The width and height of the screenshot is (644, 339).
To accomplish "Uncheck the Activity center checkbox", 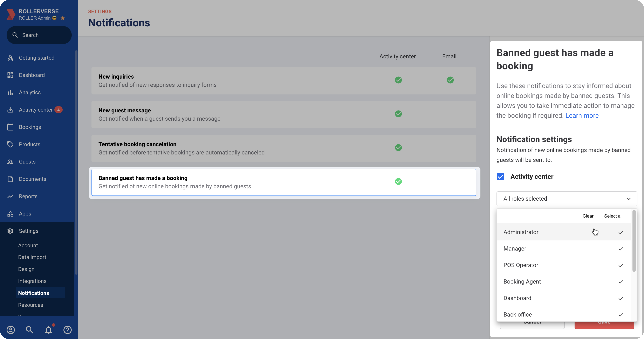I will [500, 177].
